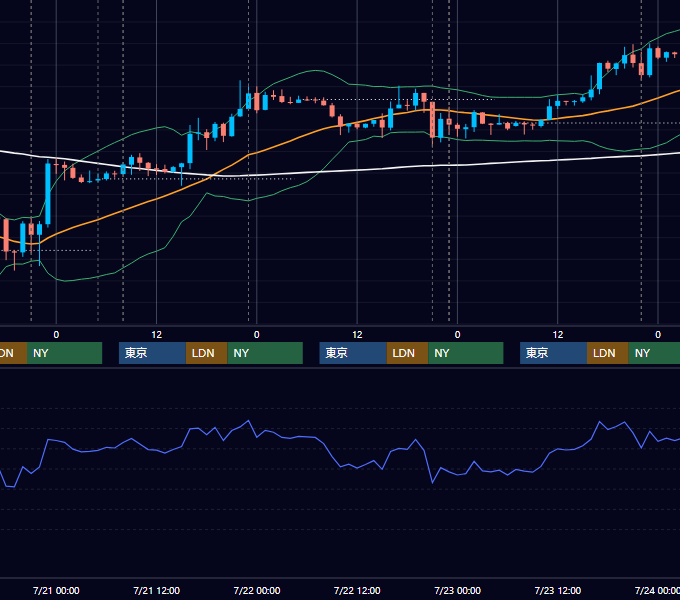
Task: Click the tall blue candle before 7/21 00:00
Action: pos(48,193)
